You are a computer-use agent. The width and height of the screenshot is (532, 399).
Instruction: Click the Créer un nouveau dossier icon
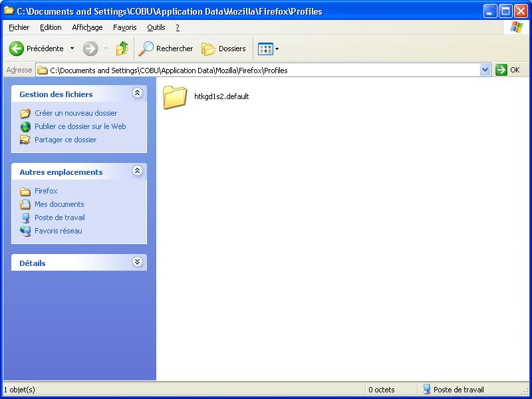25,113
